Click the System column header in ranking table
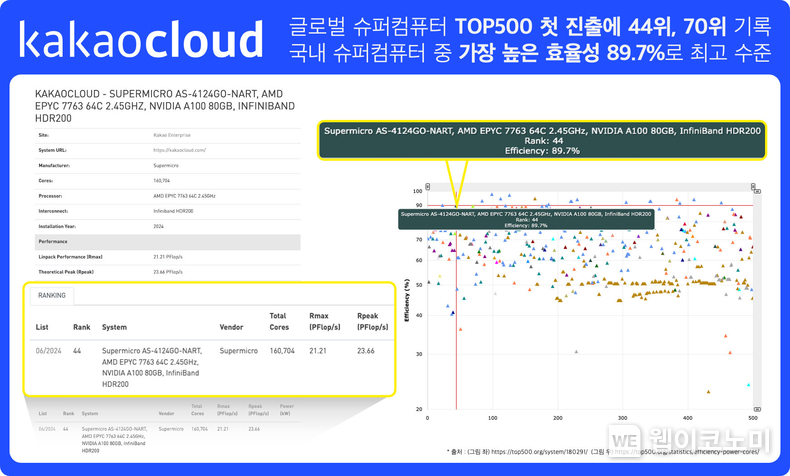Screen dimensions: 790x476 (114, 327)
